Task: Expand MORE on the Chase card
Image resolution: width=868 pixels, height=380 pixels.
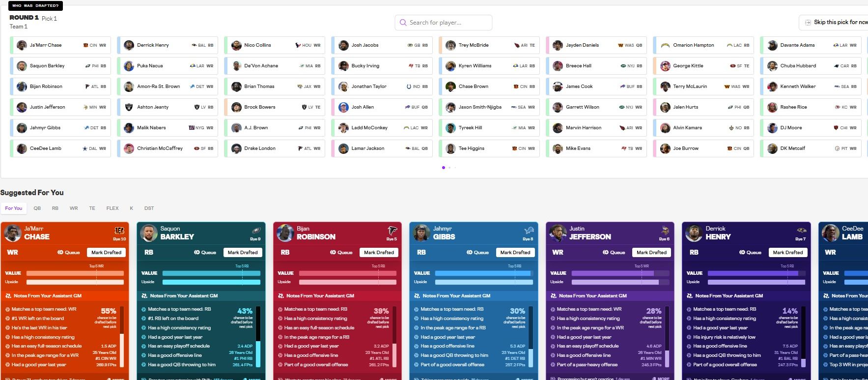Action: (115, 379)
